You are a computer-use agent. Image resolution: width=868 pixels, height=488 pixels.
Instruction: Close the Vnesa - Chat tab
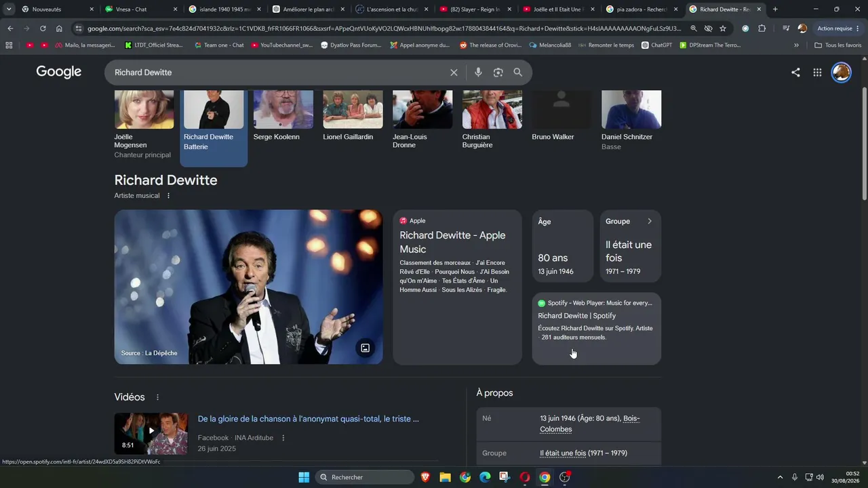pos(175,9)
